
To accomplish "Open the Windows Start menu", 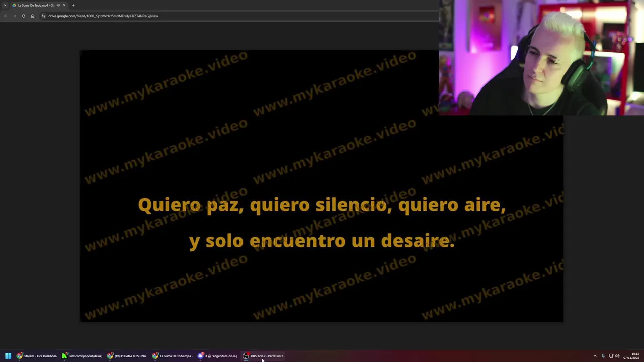I will click(x=8, y=356).
